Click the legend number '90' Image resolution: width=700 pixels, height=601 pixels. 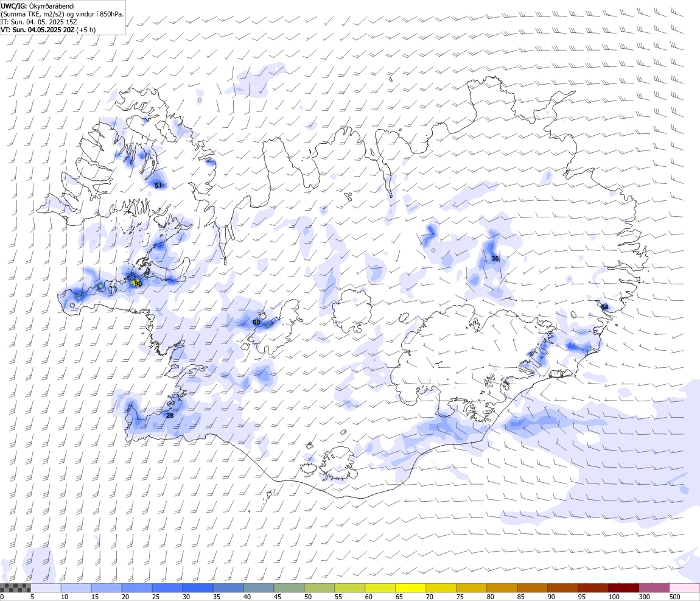coord(551,597)
